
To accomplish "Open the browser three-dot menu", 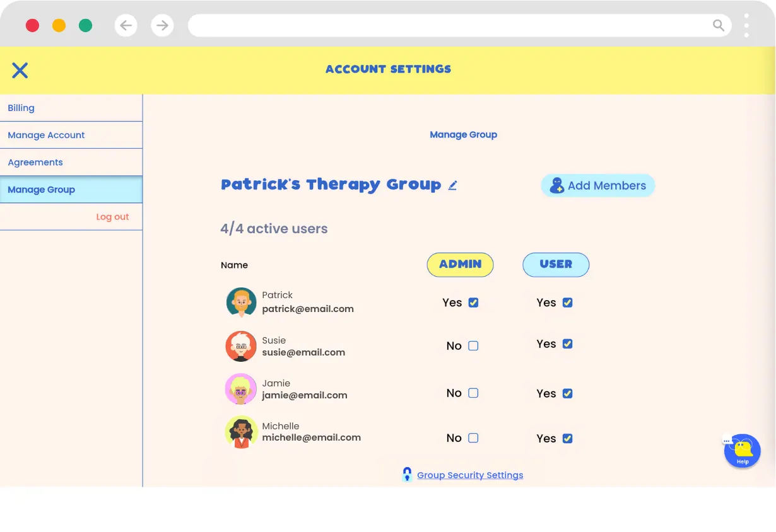I will tap(746, 25).
